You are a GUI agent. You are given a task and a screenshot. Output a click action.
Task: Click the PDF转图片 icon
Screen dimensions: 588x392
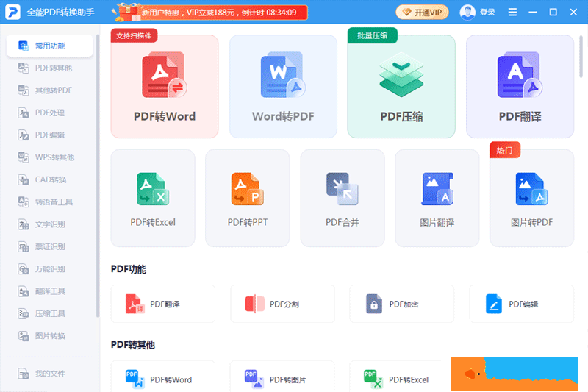(x=254, y=379)
